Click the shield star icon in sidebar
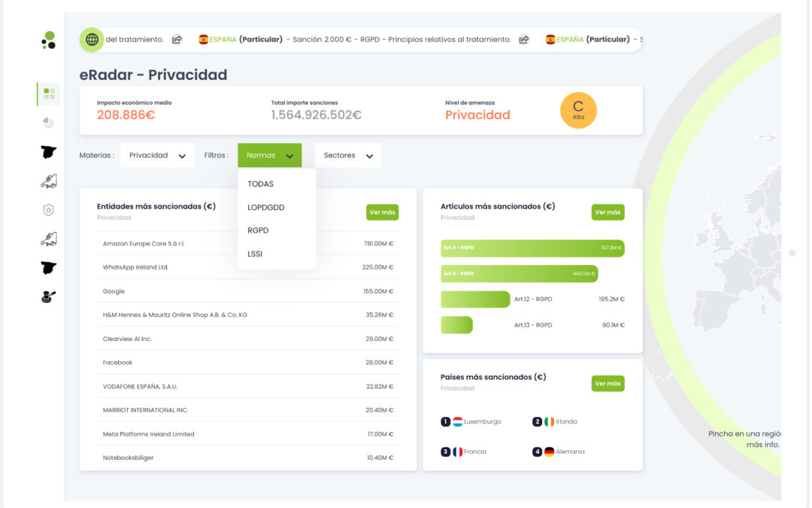812x508 pixels. 49,211
